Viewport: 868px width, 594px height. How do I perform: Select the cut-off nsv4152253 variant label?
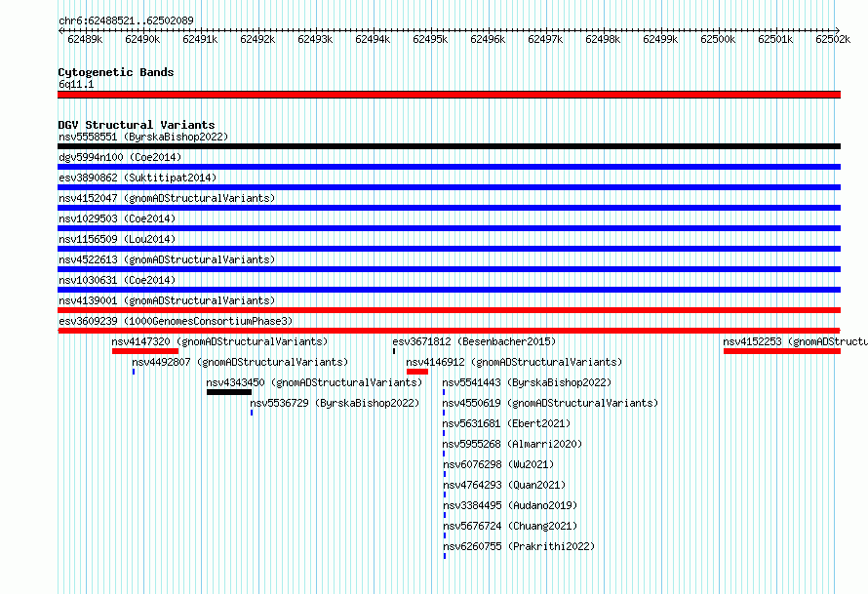pos(795,341)
